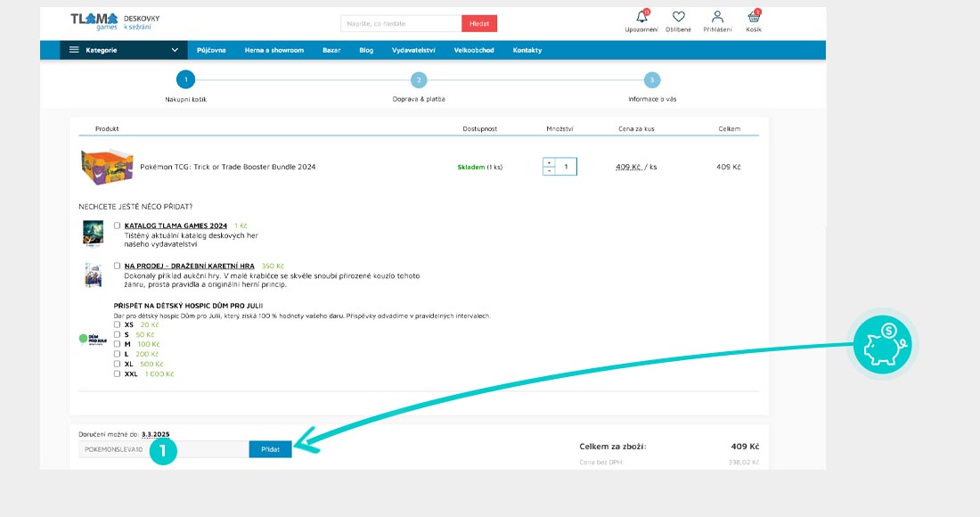The height and width of the screenshot is (517, 980).
Task: Click the delivery date 3.3.2025
Action: click(x=156, y=434)
